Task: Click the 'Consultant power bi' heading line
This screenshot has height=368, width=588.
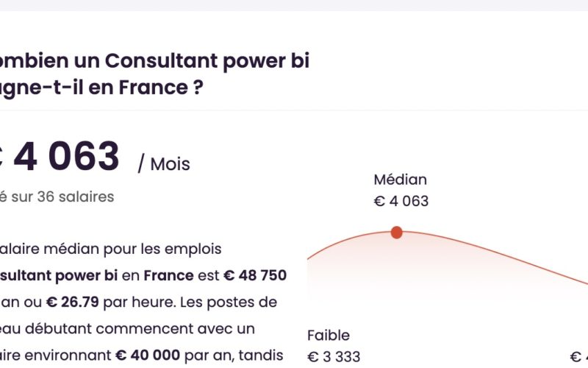Action: tap(154, 61)
